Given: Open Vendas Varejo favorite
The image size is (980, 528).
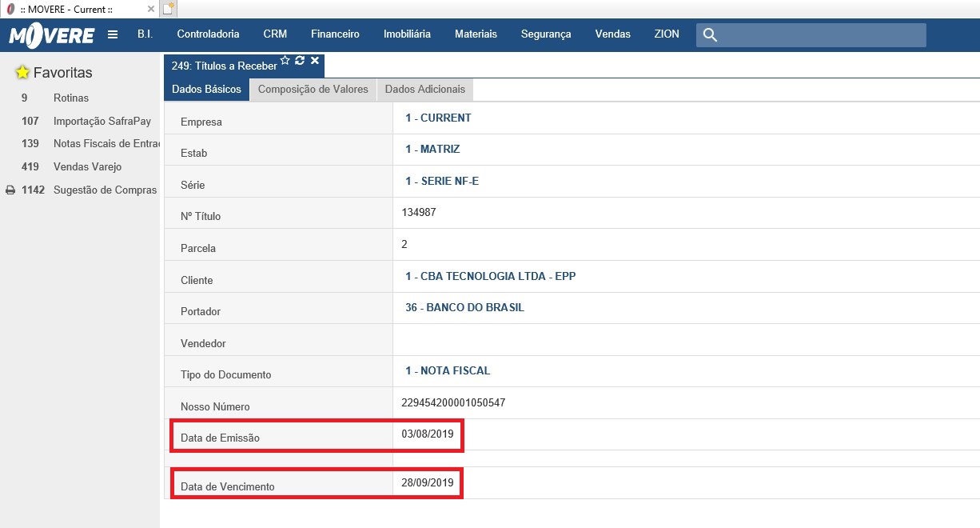Looking at the screenshot, I should [88, 167].
